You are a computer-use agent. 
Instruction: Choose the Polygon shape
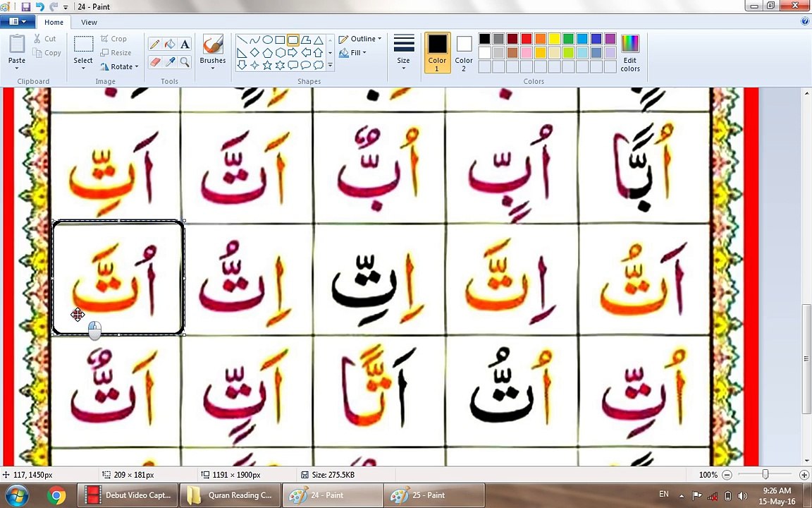(x=305, y=40)
